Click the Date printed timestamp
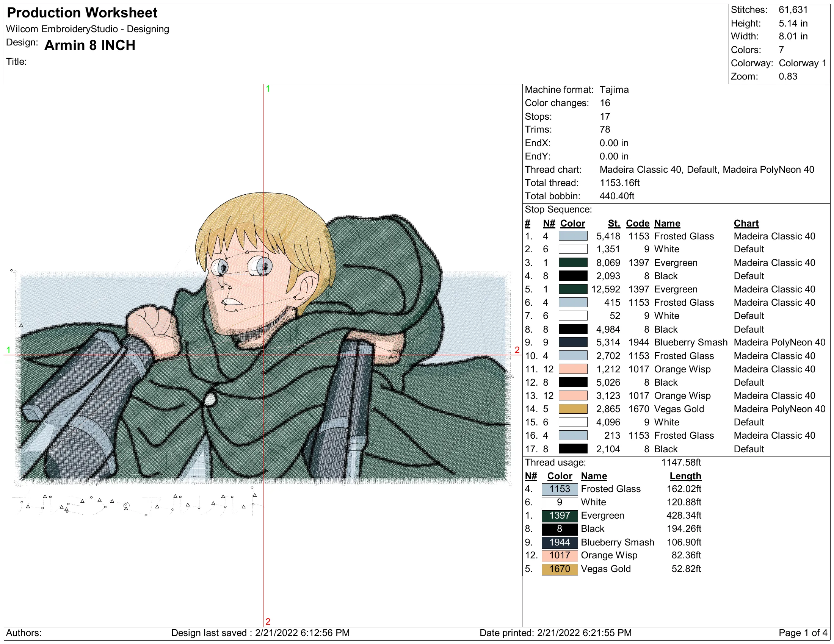The height and width of the screenshot is (644, 834). 556,633
